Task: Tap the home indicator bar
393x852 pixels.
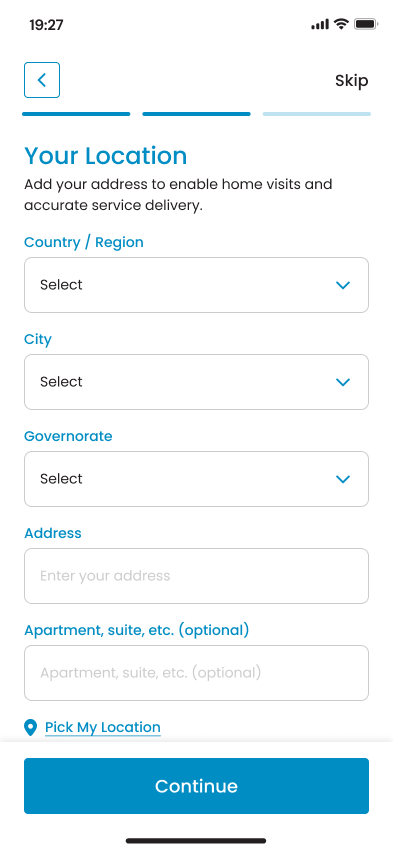Action: (196, 841)
